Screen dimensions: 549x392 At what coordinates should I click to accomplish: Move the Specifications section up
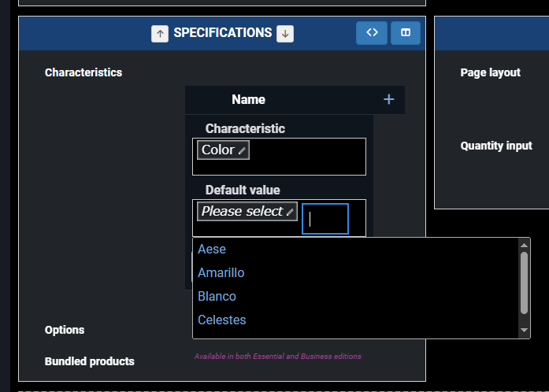coord(160,33)
